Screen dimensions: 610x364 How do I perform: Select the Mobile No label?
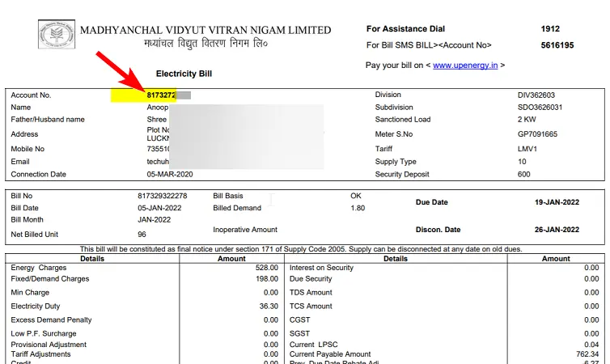(x=28, y=149)
